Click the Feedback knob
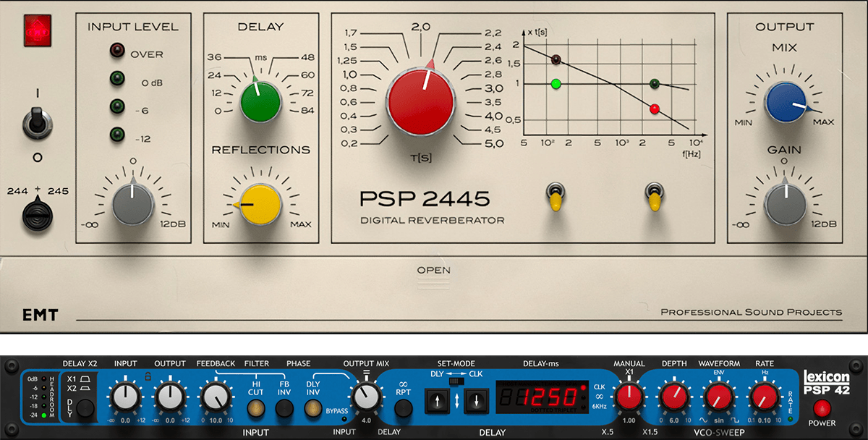This screenshot has height=440, width=868. point(216,397)
